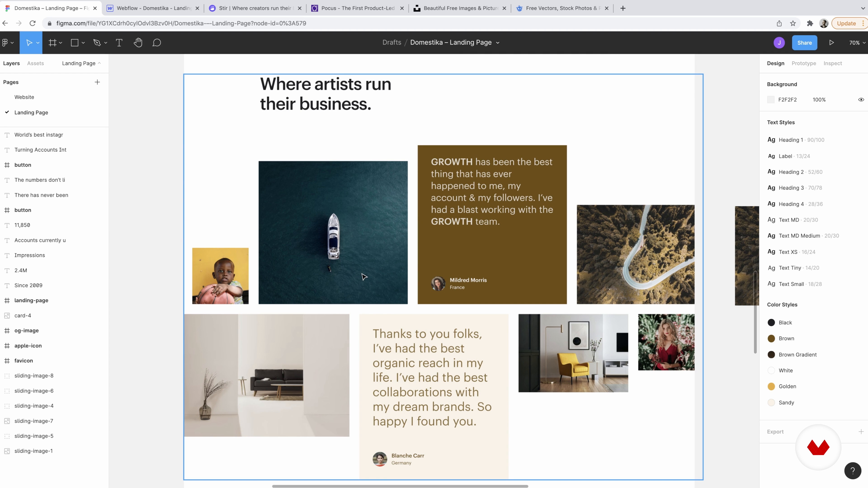The image size is (868, 488).
Task: Switch to the Prototype tab
Action: (804, 63)
